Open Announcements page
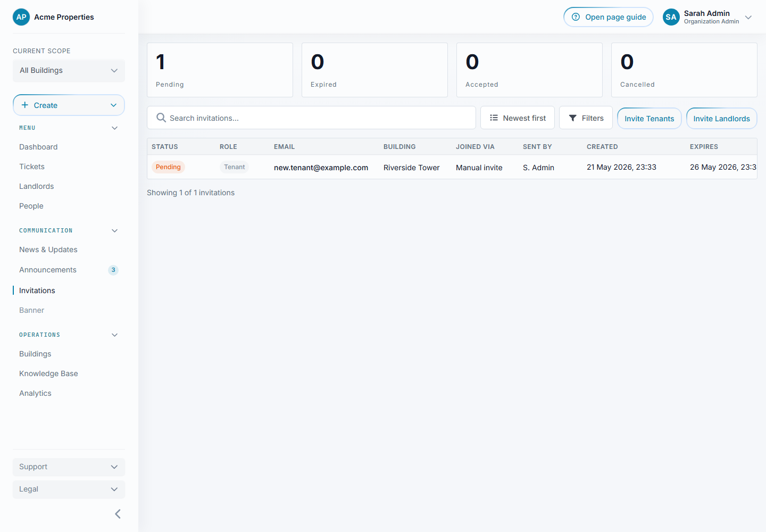766x532 pixels. 48,270
